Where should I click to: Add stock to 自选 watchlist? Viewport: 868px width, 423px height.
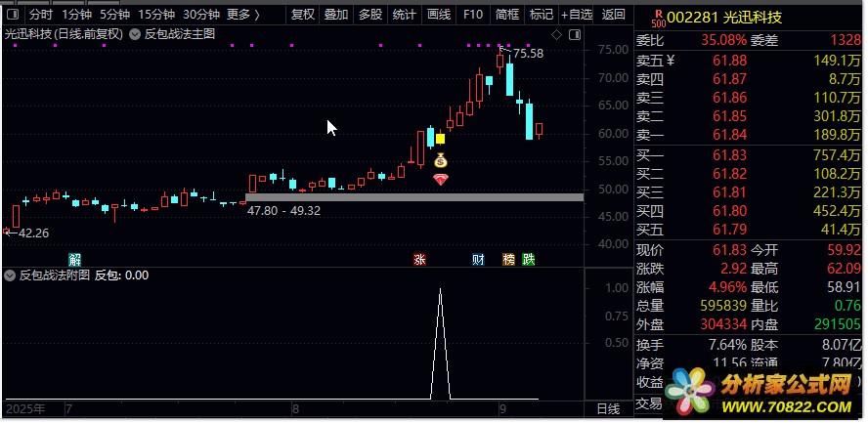(577, 15)
